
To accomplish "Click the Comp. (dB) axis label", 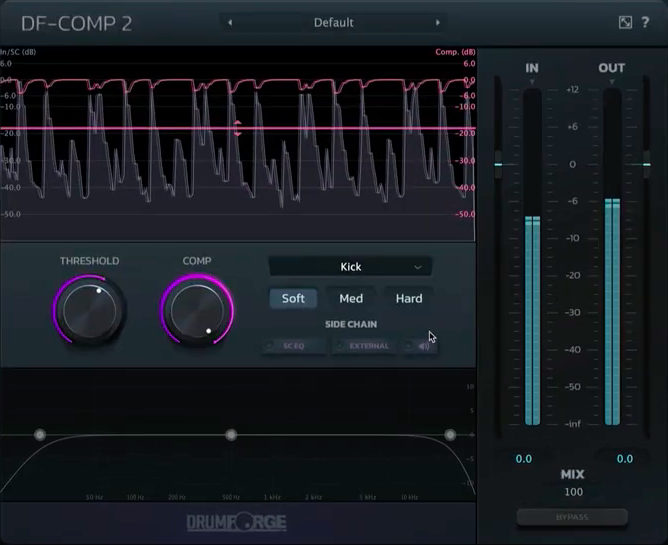I will (455, 52).
